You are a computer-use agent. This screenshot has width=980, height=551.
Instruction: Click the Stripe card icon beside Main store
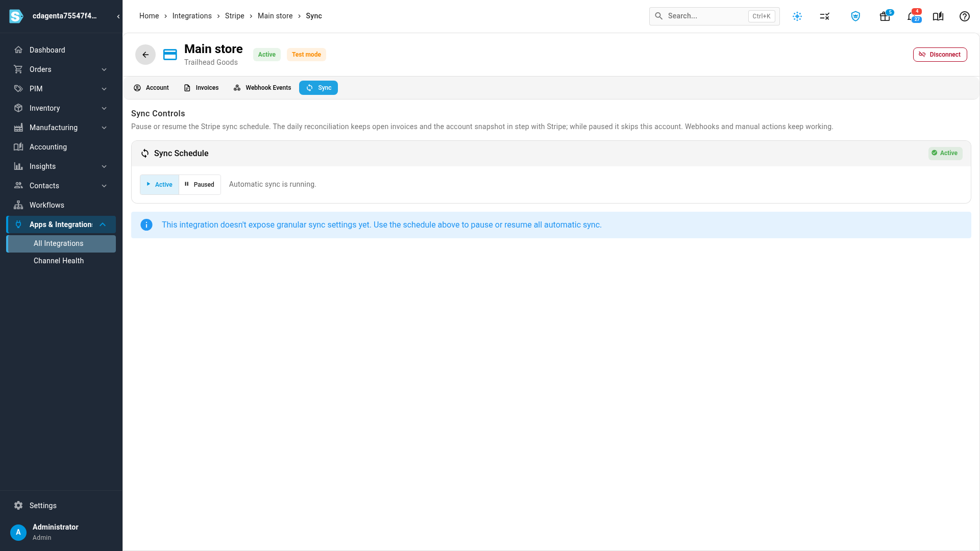tap(170, 55)
